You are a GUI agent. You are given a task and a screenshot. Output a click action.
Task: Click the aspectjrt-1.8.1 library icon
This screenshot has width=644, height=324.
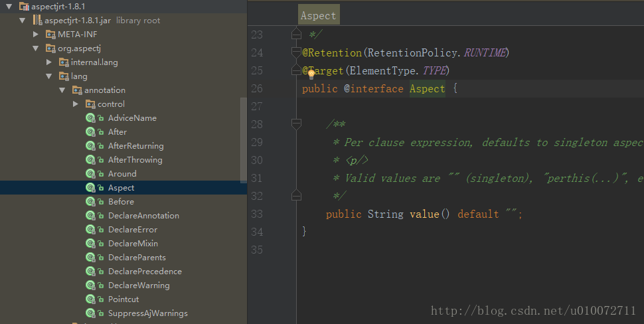[x=24, y=6]
